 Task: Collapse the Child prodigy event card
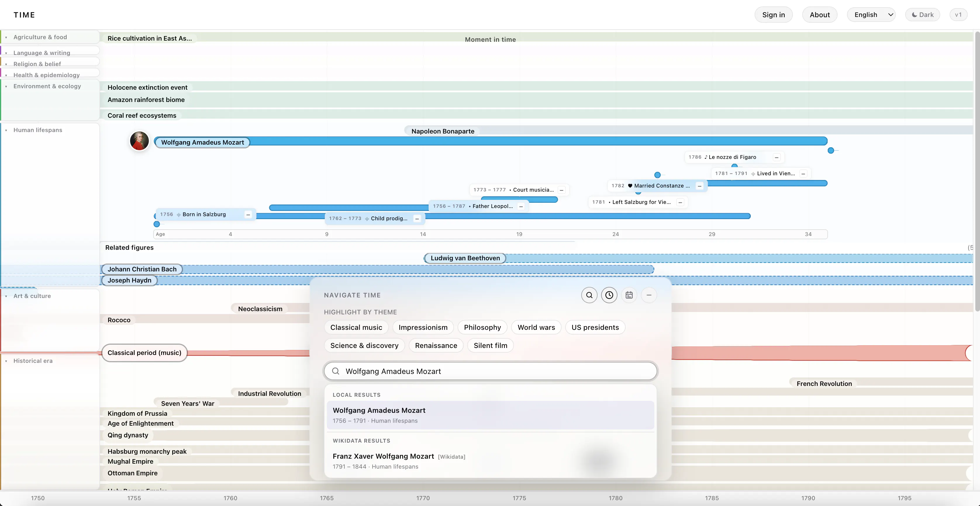[x=417, y=219]
